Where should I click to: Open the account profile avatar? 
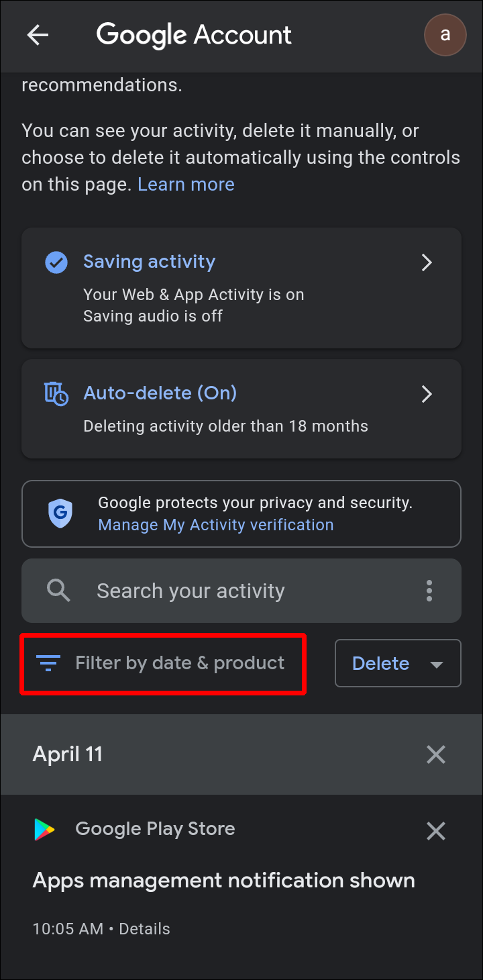point(445,34)
